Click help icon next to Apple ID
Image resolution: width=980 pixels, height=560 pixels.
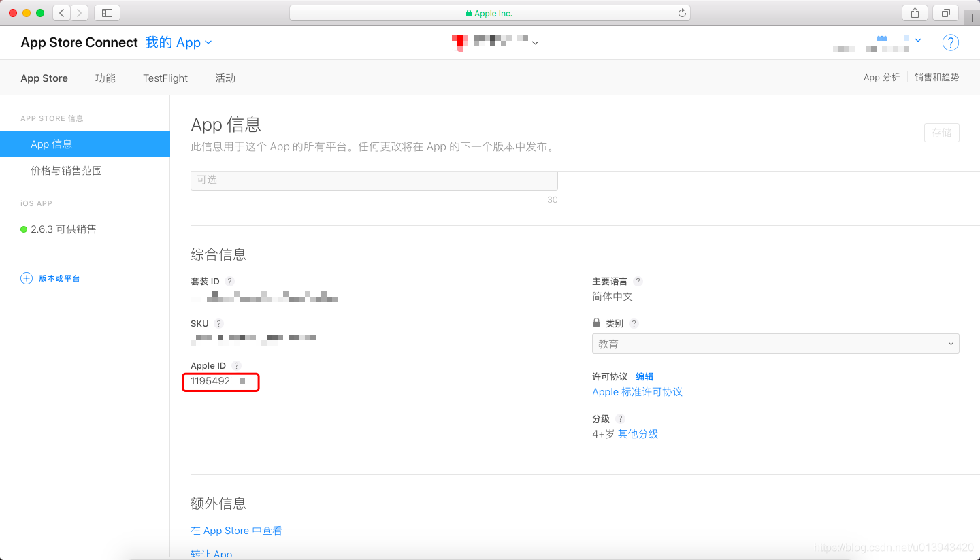pos(236,366)
